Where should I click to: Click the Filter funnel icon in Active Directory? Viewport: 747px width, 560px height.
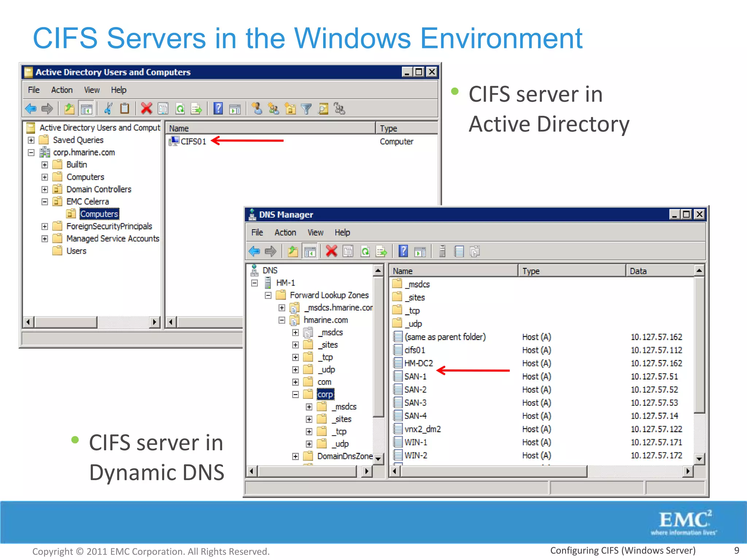tap(307, 109)
